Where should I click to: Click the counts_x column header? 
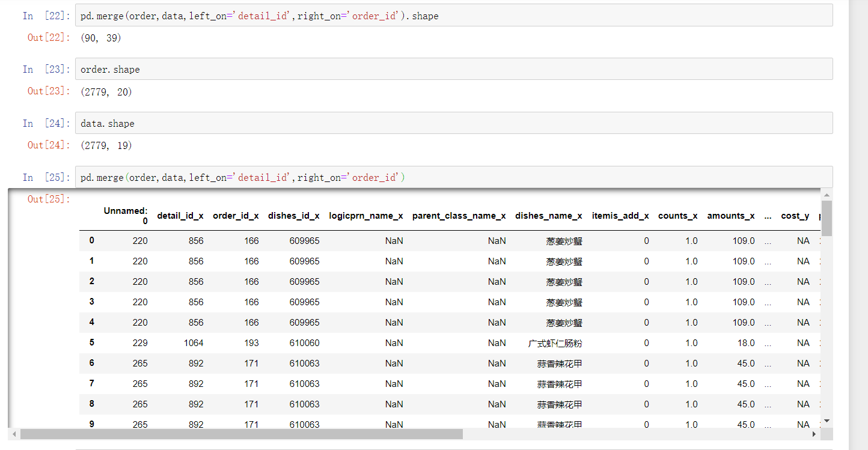(678, 216)
